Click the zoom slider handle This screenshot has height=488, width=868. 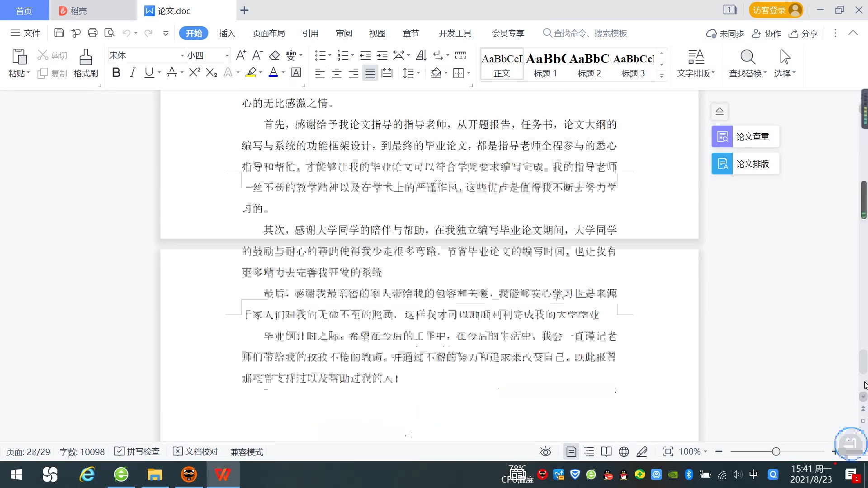coord(776,451)
